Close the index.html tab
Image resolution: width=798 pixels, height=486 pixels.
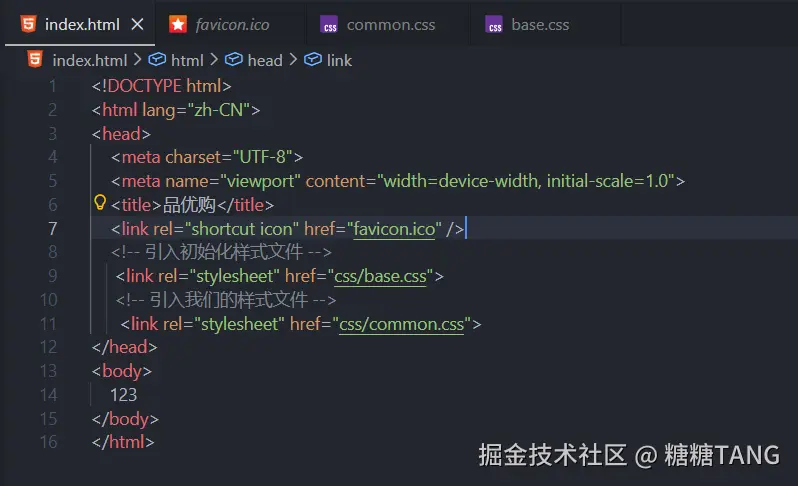point(137,24)
